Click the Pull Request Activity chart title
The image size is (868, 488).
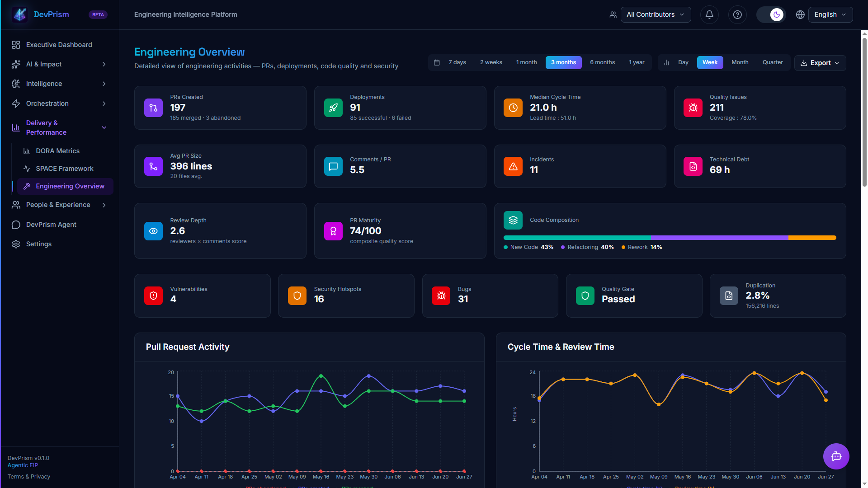coord(188,347)
